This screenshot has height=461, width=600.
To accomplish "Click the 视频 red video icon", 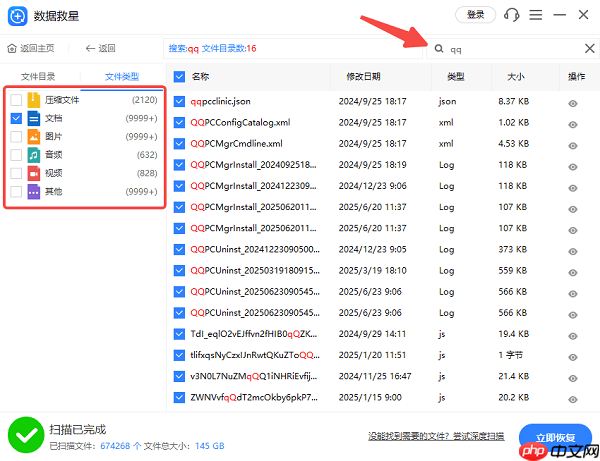I will click(34, 173).
